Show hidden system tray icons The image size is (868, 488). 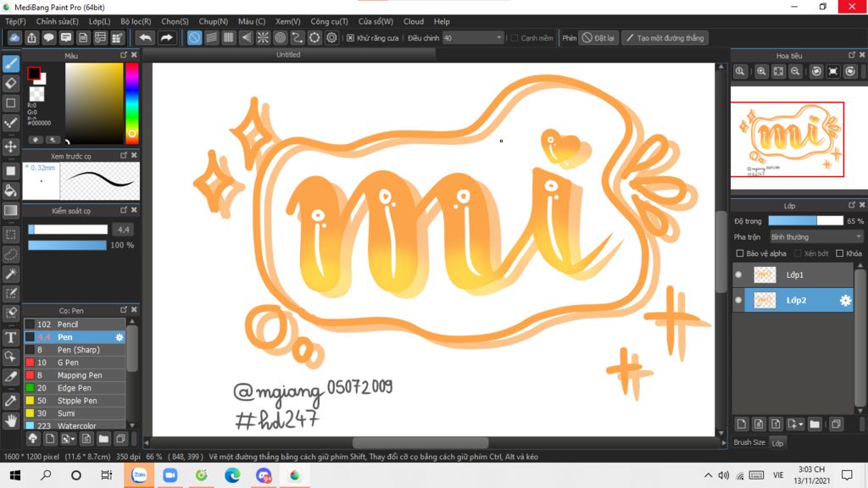pyautogui.click(x=708, y=475)
